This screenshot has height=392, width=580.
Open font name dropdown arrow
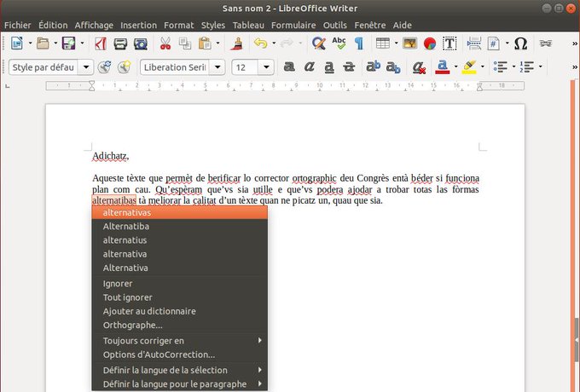[x=217, y=67]
